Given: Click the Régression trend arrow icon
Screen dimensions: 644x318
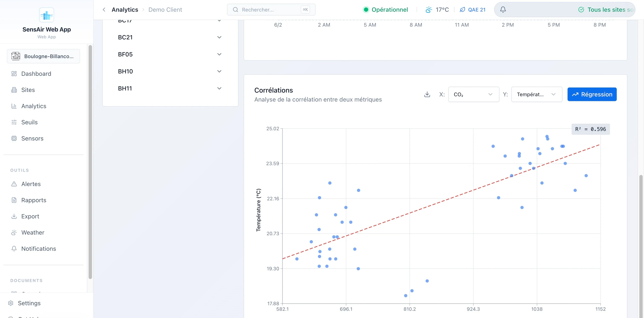Looking at the screenshot, I should coord(575,94).
